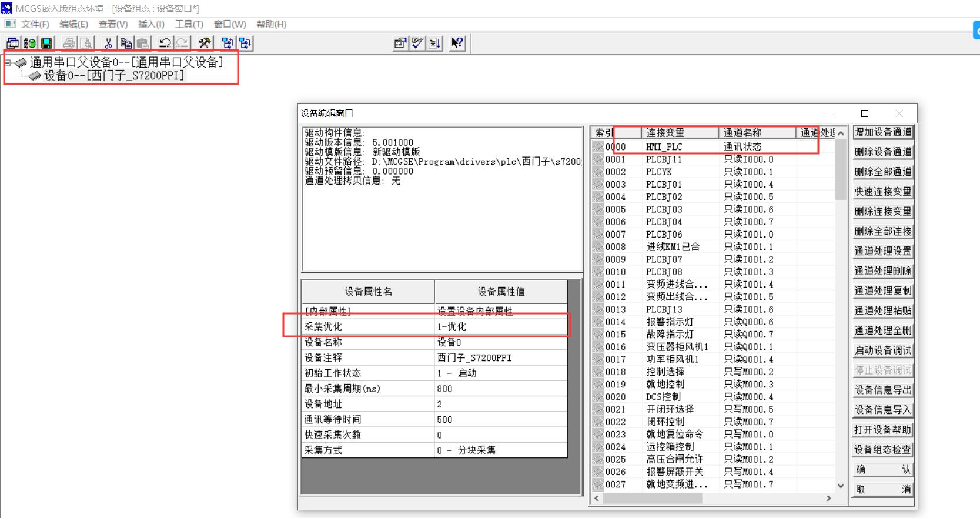This screenshot has width=980, height=518.
Task: Select the 报警指示灯 channel row
Action: coord(713,322)
